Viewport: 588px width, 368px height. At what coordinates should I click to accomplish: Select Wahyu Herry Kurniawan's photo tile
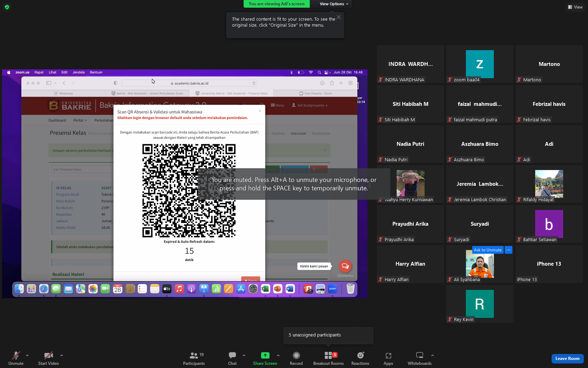pyautogui.click(x=411, y=183)
